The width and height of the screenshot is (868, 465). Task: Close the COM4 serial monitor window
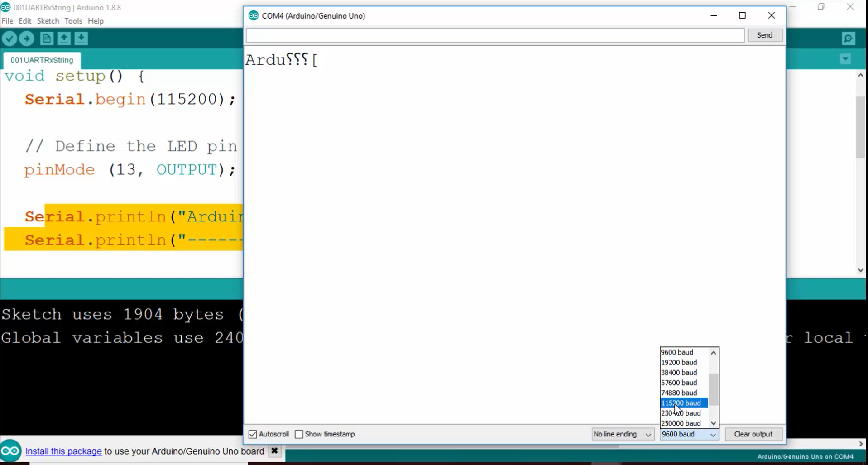click(x=772, y=15)
